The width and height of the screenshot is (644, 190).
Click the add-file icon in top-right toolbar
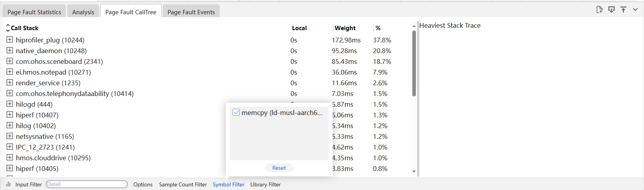599,10
